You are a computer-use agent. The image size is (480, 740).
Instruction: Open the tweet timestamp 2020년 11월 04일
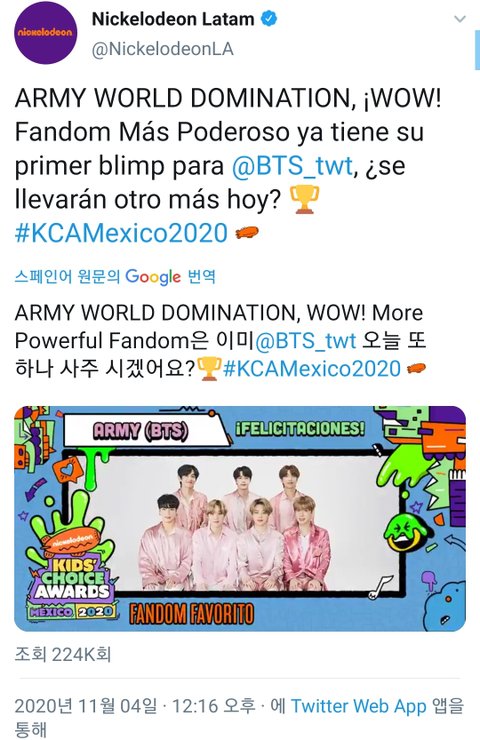tap(86, 706)
